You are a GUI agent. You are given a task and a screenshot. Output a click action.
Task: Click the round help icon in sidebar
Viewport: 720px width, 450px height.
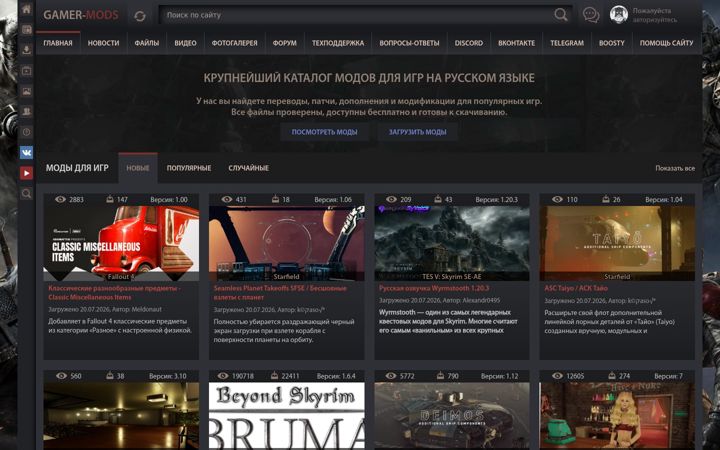(26, 132)
